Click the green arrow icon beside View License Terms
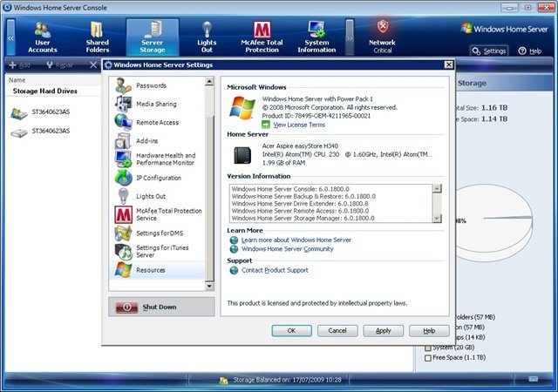This screenshot has height=392, width=558. point(266,125)
